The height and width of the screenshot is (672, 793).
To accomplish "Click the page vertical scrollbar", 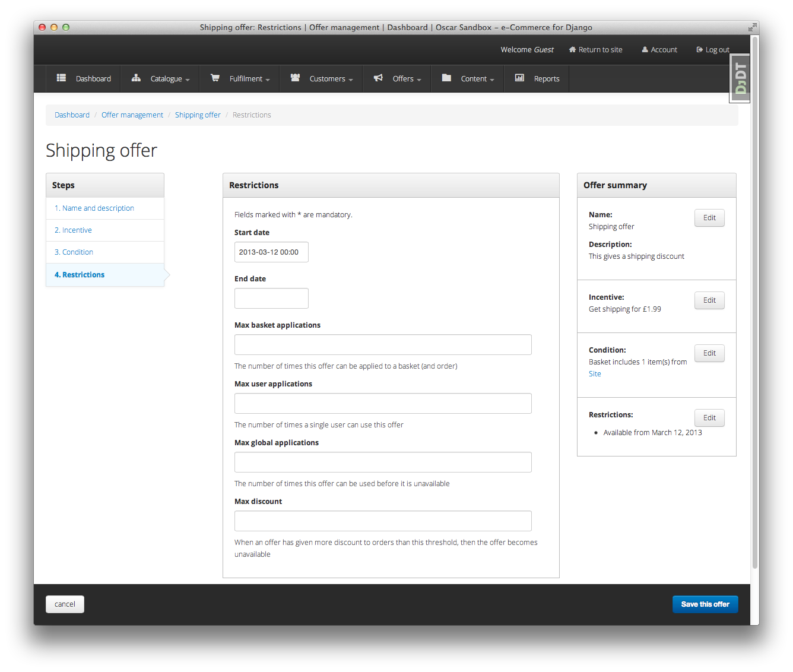I will click(x=755, y=303).
